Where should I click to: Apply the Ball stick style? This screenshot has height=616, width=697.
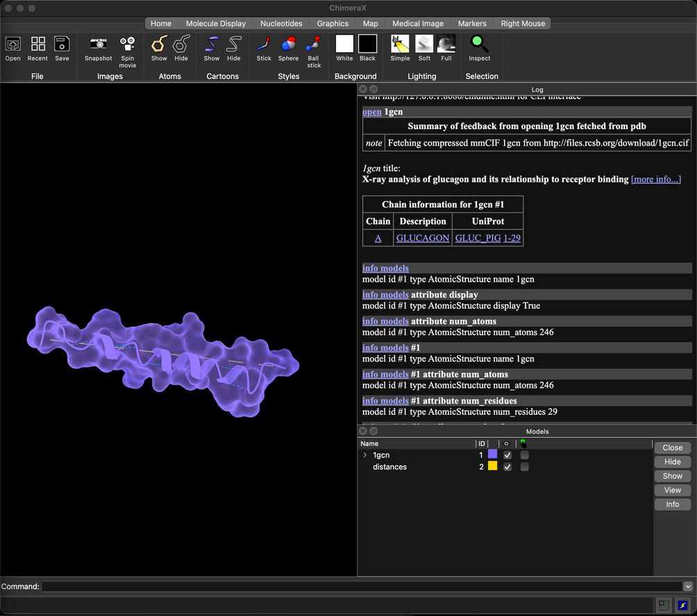click(x=313, y=44)
